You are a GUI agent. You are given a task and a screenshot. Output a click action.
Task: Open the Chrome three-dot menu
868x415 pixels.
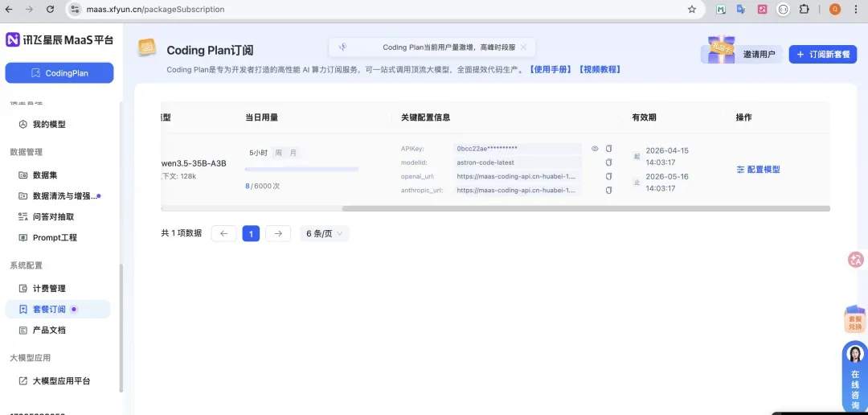tap(856, 10)
